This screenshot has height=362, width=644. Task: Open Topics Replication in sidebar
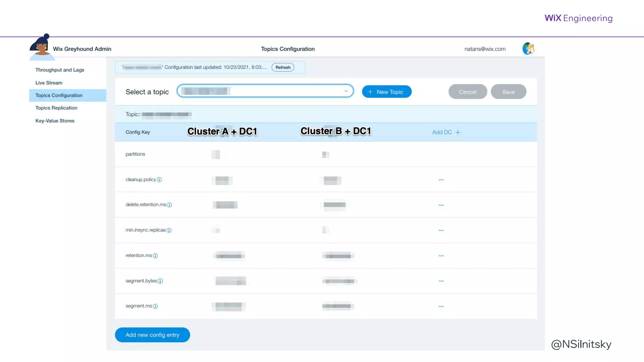56,108
